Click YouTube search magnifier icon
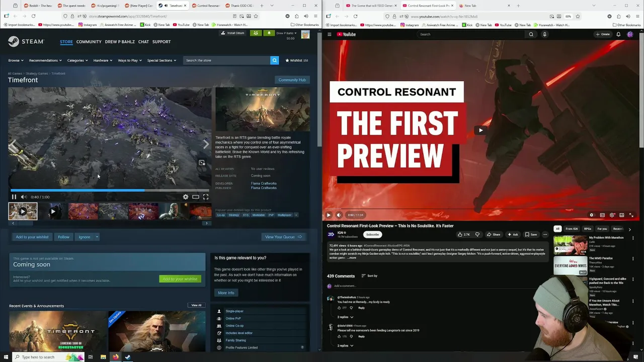644x362 pixels. 531,34
